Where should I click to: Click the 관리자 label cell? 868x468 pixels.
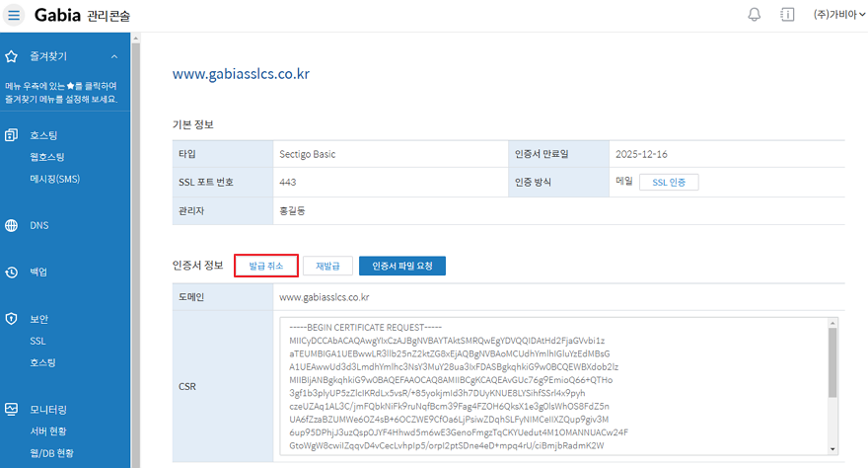(223, 211)
